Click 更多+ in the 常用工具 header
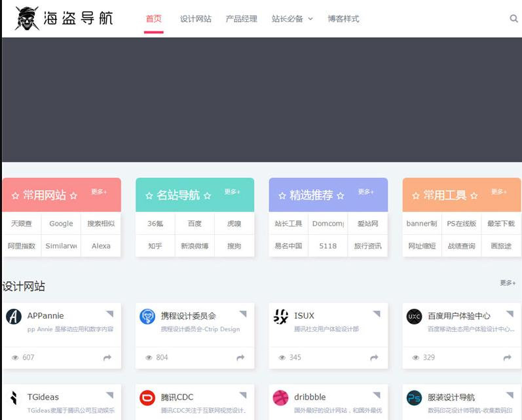 click(499, 192)
